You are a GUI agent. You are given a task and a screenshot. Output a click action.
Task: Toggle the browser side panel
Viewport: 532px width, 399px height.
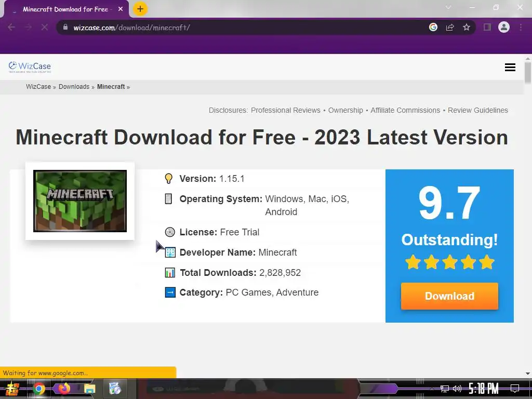487,27
